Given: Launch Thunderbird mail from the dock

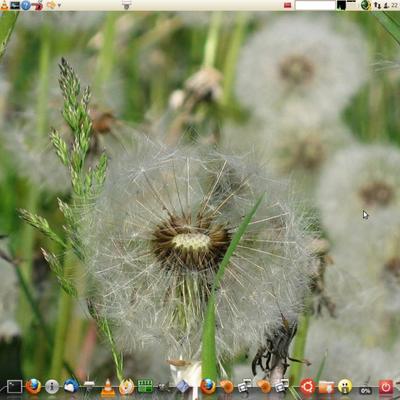Looking at the screenshot, I should 71,386.
